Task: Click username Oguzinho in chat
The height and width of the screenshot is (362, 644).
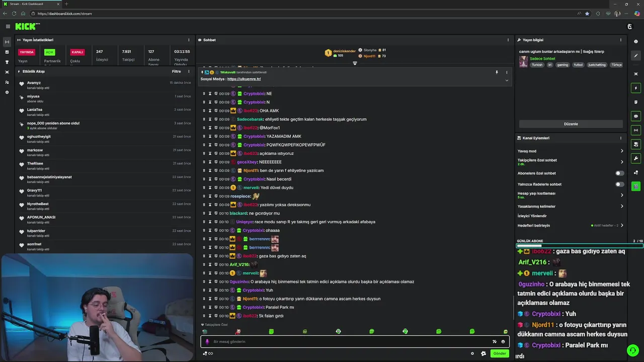Action: [239, 282]
